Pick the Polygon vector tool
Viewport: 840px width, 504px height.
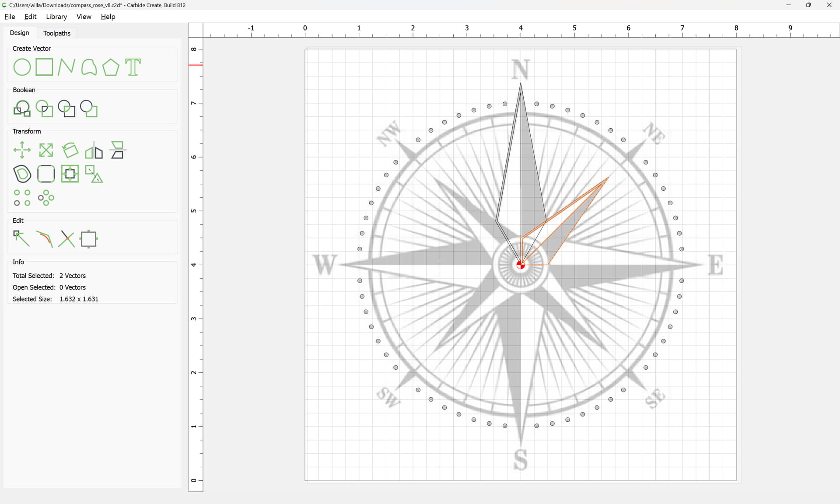coord(111,67)
